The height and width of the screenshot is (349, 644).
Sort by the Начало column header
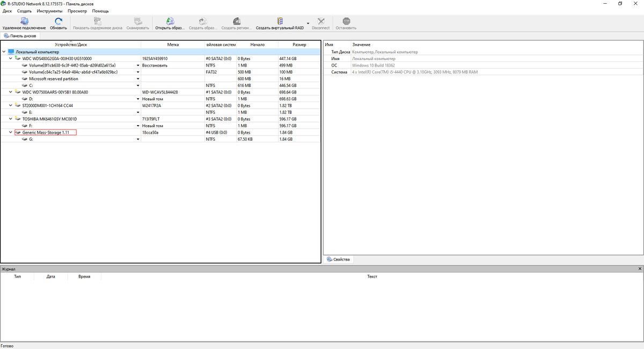(257, 45)
